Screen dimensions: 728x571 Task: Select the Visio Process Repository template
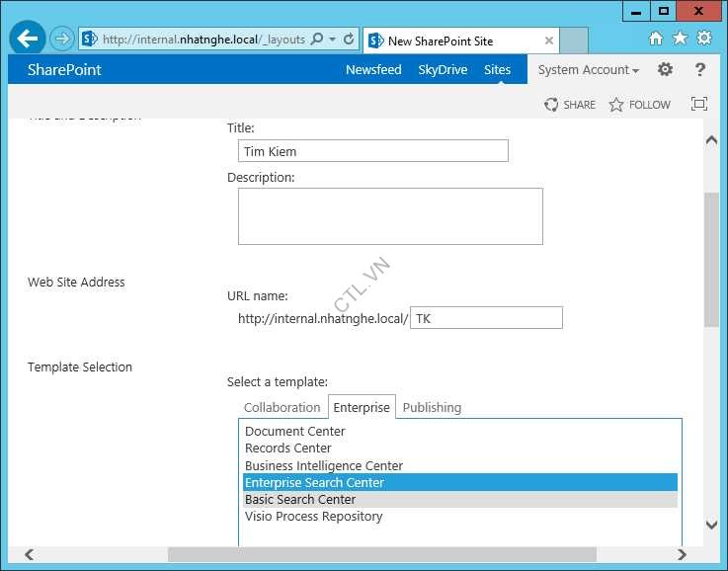[x=460, y=517]
